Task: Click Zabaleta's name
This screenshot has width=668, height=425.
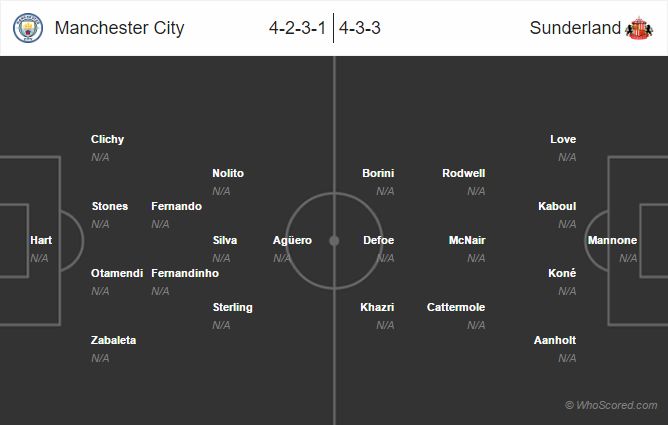Action: coord(113,340)
